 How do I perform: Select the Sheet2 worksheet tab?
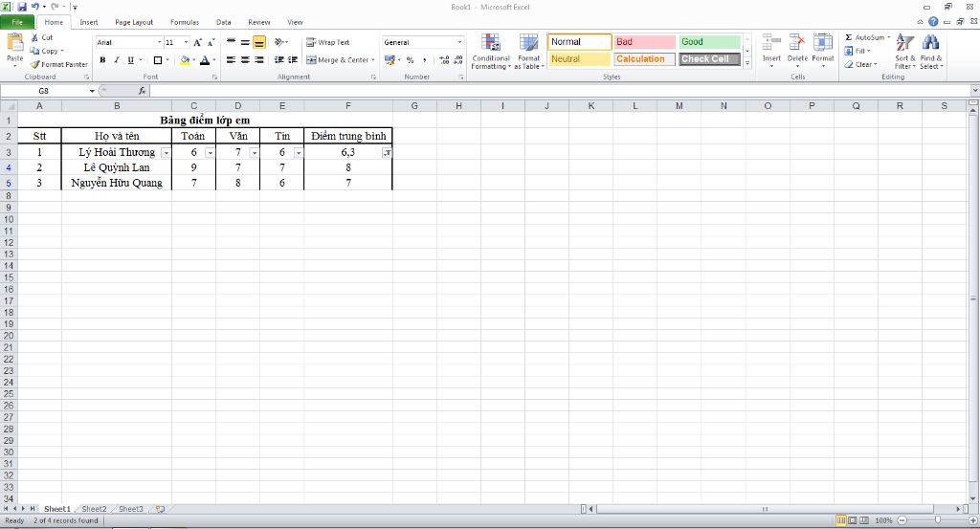(95, 509)
